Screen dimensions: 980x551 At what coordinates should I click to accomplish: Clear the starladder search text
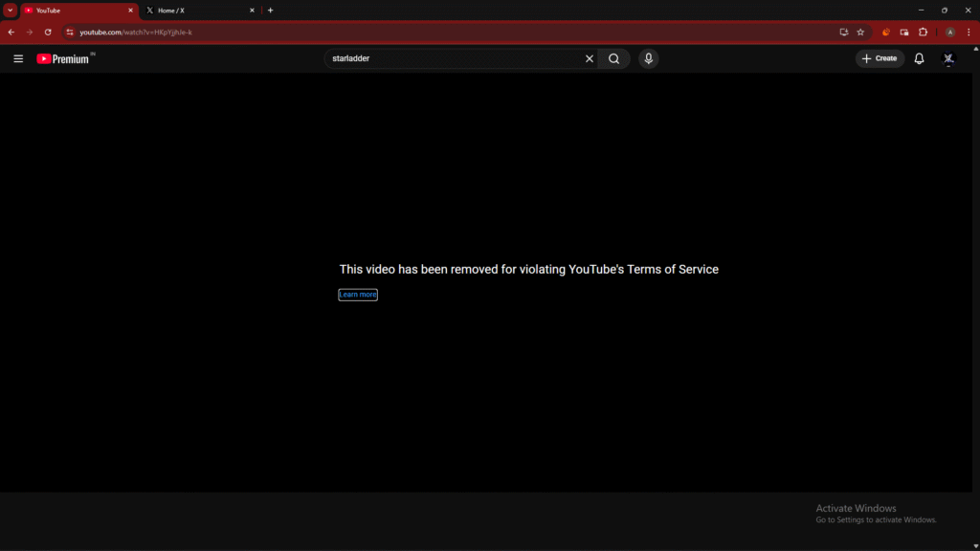click(590, 58)
